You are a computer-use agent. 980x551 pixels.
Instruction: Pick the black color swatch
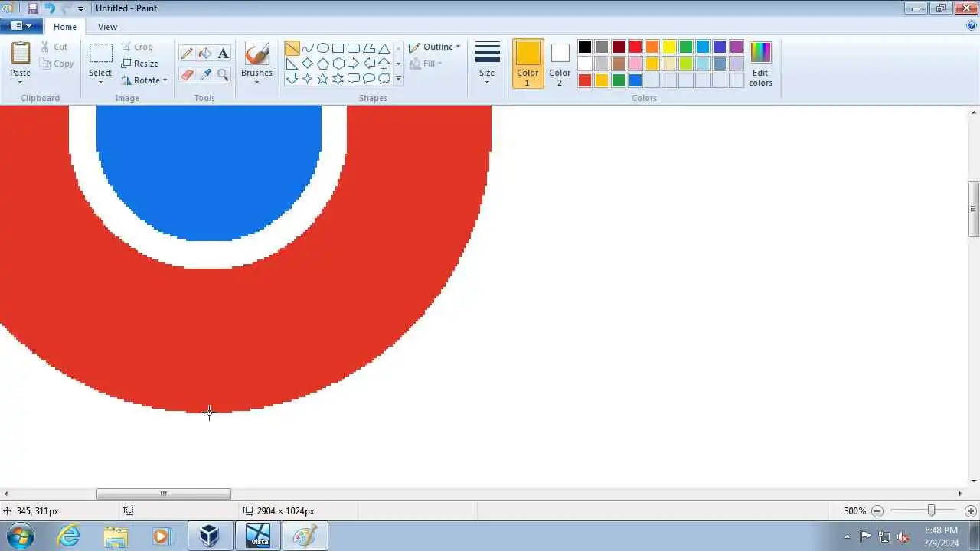(x=585, y=47)
